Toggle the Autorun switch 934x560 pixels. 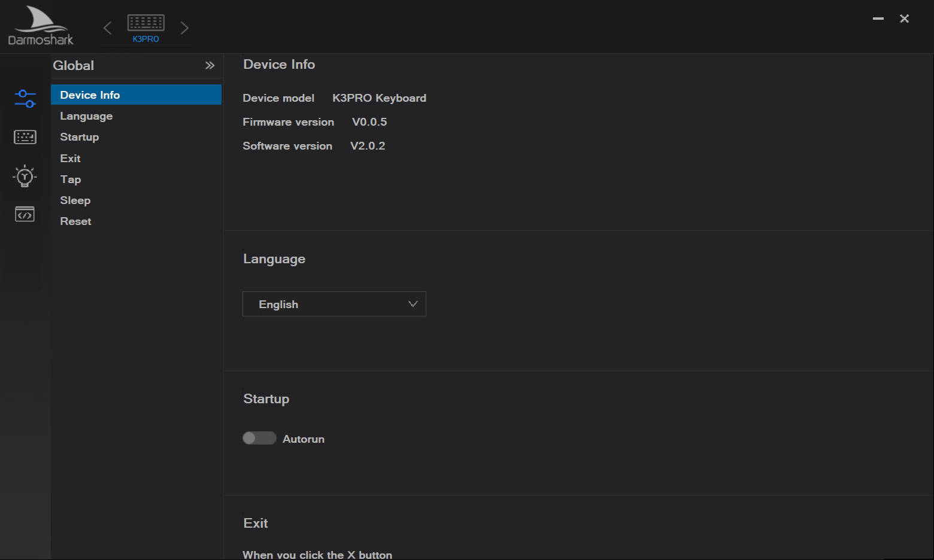259,438
